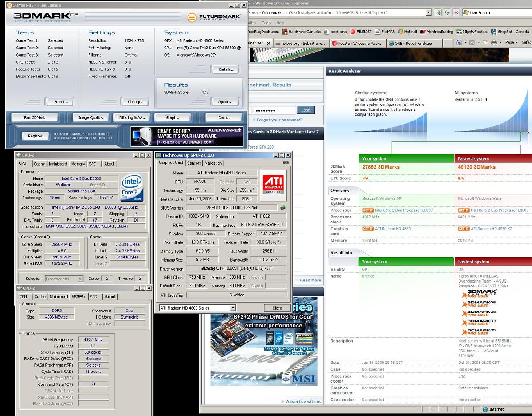Screen dimensions: 532x416
Task: Open the GPU-Z graphics card selector dropdown
Action: pyautogui.click(x=233, y=308)
